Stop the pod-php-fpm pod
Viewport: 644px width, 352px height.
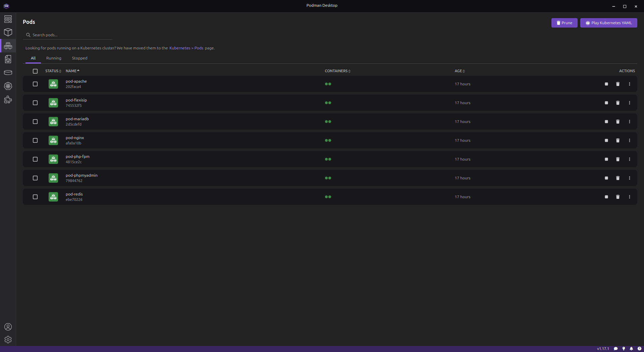pyautogui.click(x=606, y=159)
